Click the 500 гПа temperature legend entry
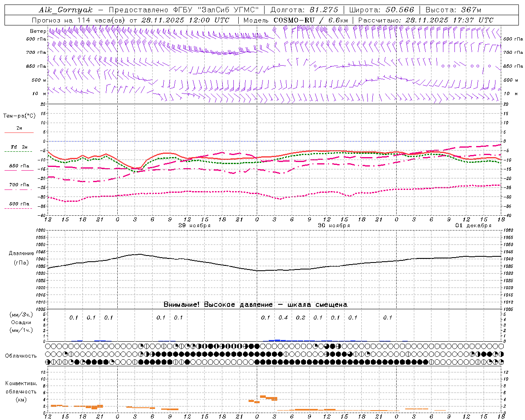The width and height of the screenshot is (525, 420). coord(19,204)
